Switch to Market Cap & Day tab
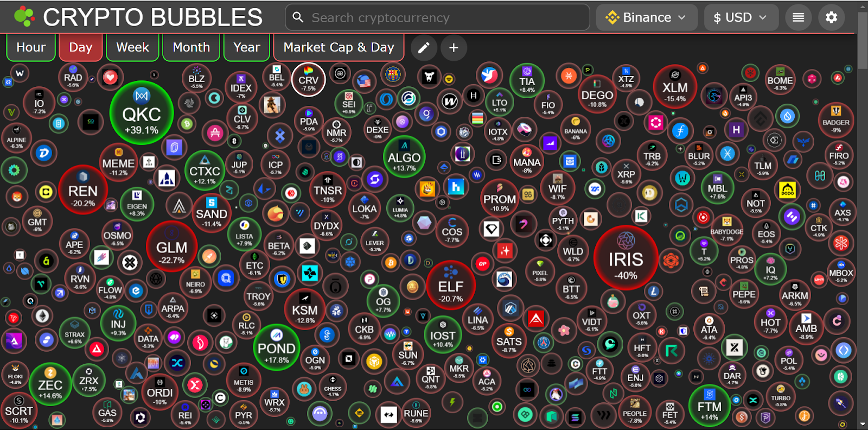The height and width of the screenshot is (430, 868). [x=339, y=48]
